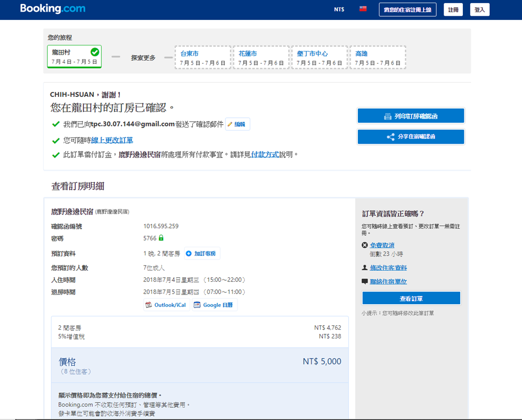
Task: Click 7位成人 guest count text
Action: [x=154, y=268]
